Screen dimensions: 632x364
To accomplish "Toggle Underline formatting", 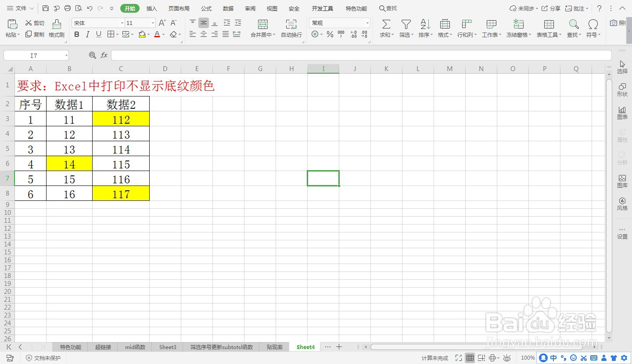I will coord(99,34).
